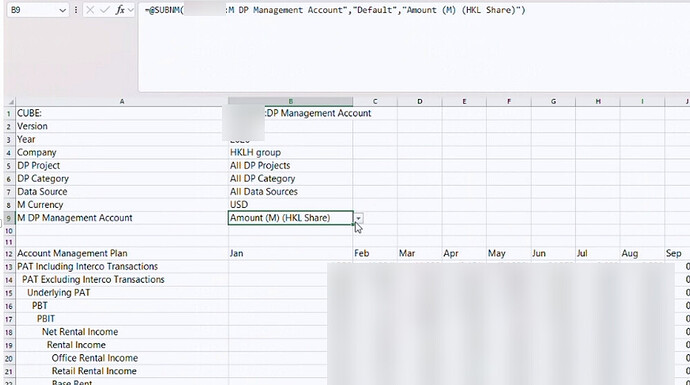The image size is (690, 385).
Task: Click the Retail Rental Income row
Action: [x=122, y=371]
